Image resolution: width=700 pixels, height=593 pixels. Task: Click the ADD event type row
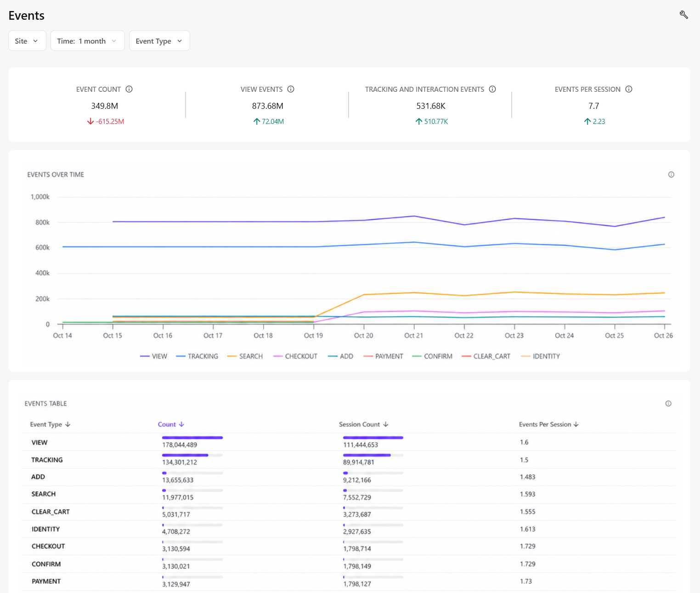pyautogui.click(x=349, y=477)
